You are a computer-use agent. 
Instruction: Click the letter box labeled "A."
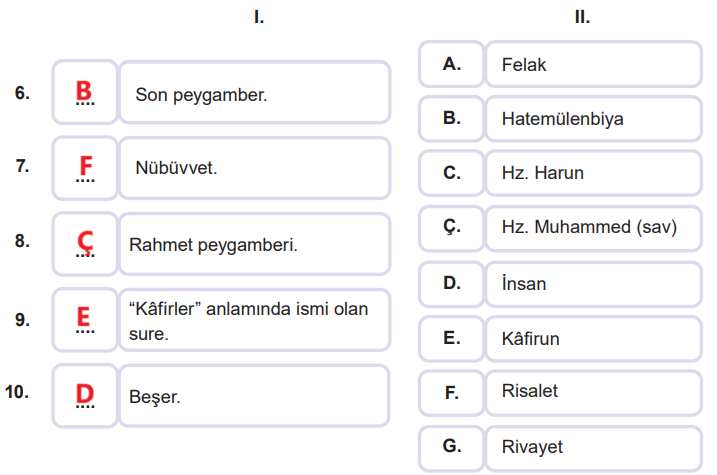coord(451,65)
